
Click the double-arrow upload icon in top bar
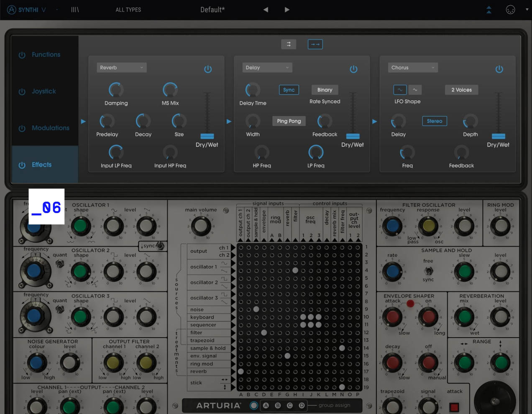point(489,9)
